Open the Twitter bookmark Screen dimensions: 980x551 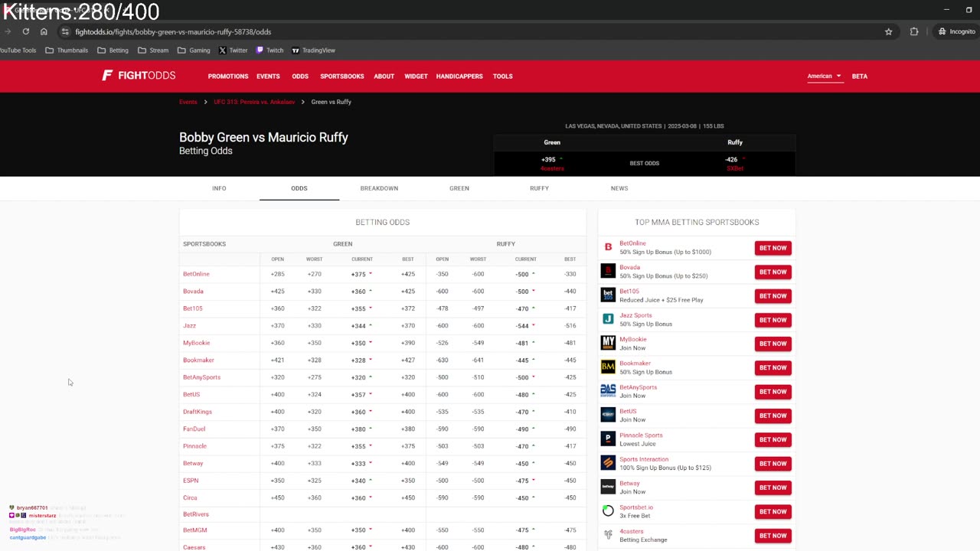coord(233,51)
